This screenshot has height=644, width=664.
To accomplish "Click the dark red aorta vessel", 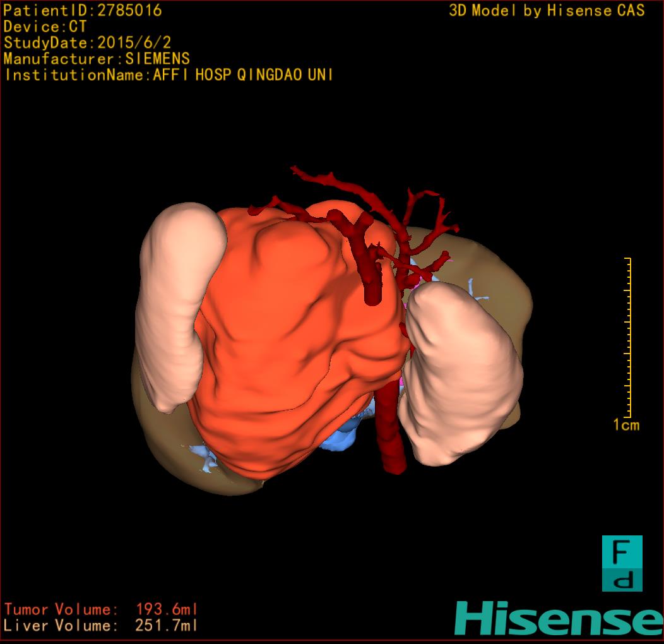I will [392, 428].
